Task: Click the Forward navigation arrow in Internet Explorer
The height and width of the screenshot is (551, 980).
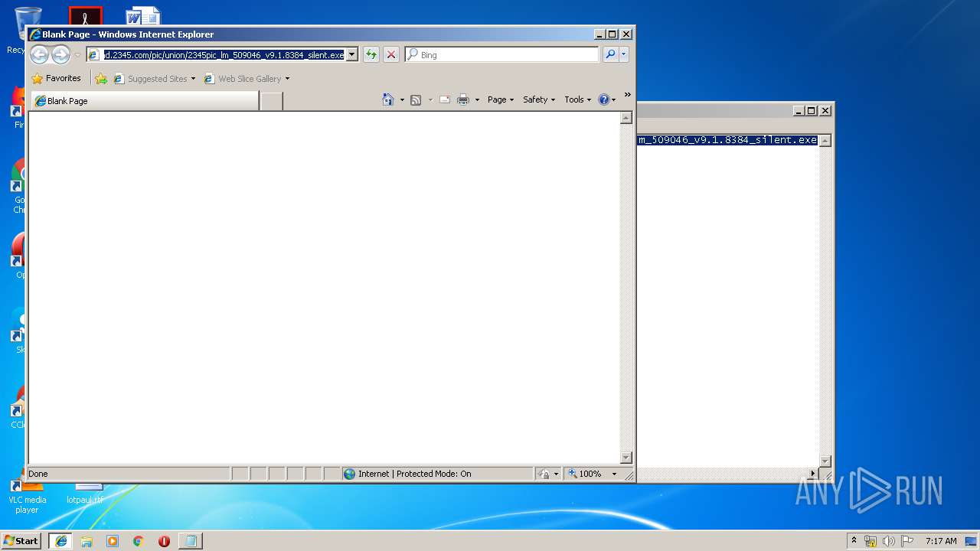Action: pos(60,55)
